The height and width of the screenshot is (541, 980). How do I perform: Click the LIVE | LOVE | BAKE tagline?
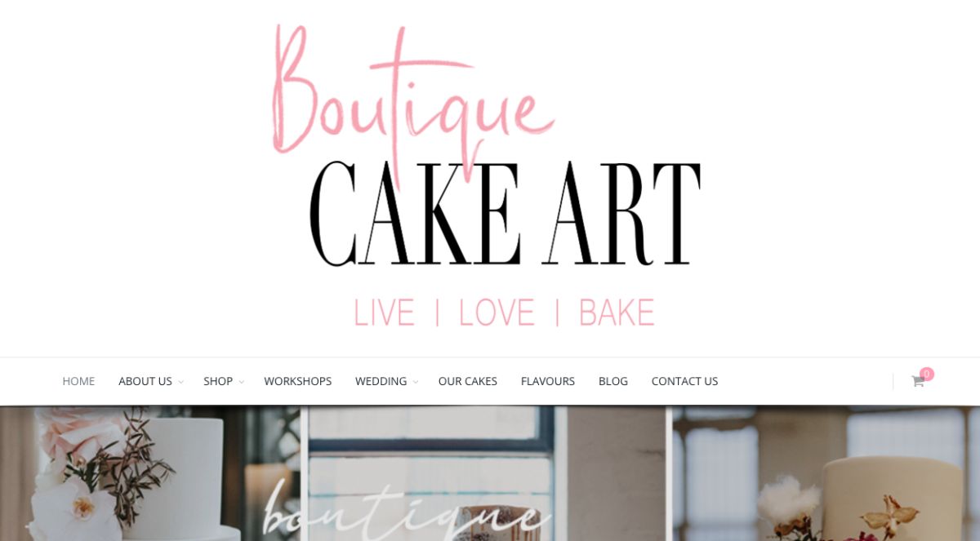(x=504, y=313)
